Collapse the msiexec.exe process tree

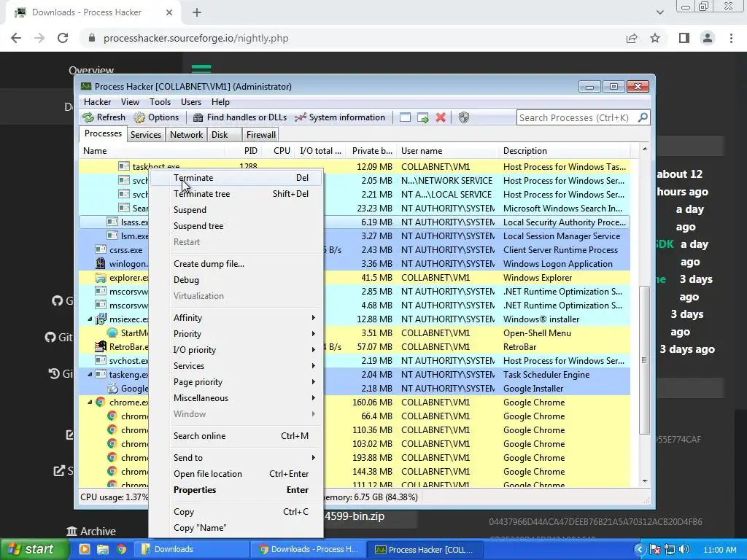90,319
